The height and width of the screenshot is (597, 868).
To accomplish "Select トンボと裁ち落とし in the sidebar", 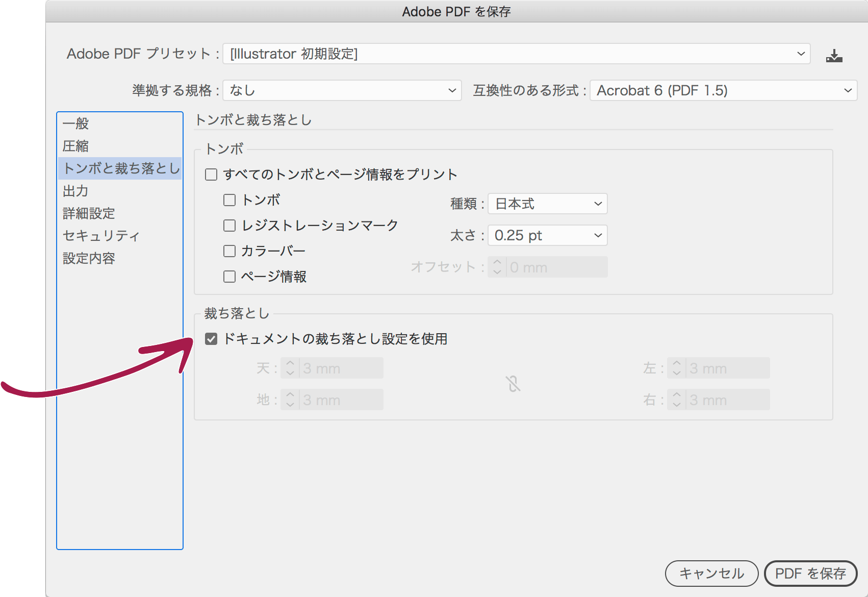I will tap(120, 168).
